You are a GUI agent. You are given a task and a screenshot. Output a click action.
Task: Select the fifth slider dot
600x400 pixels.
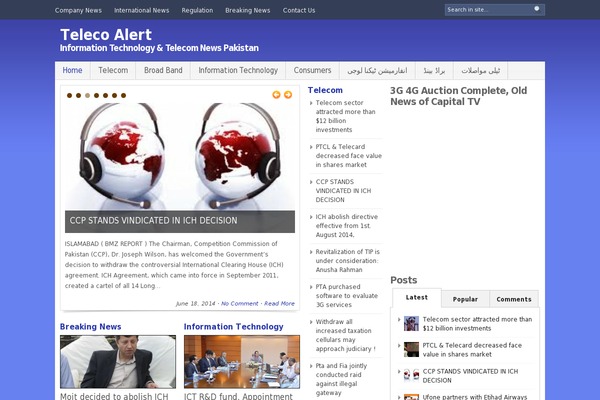tap(106, 95)
